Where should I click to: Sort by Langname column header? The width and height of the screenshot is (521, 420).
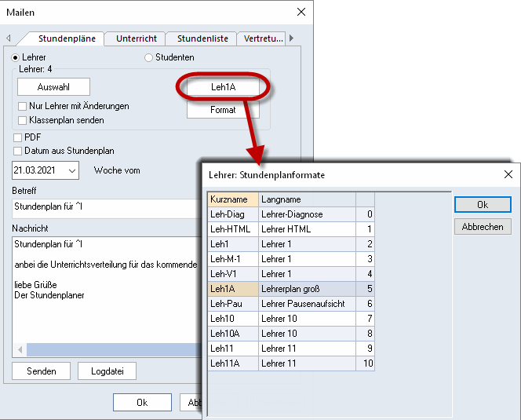(x=307, y=199)
